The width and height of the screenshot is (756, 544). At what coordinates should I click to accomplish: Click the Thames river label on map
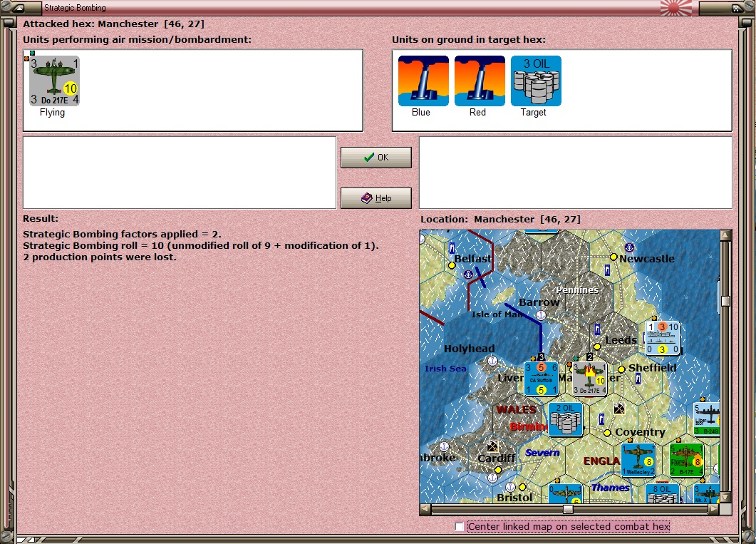(611, 488)
